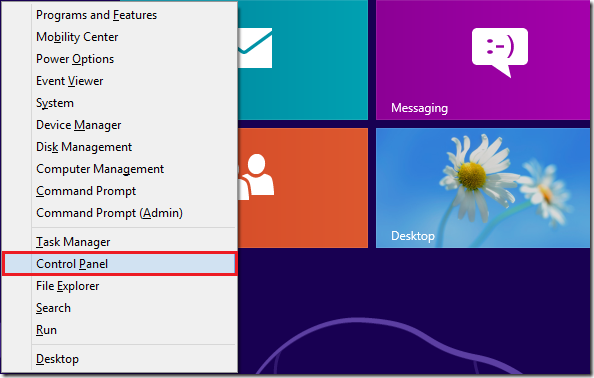Screen dimensions: 594x378
Task: Select Mobility Center menu entry
Action: coord(120,37)
